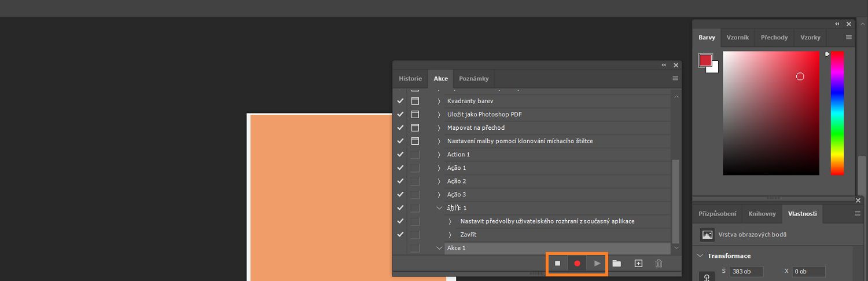
Task: Open the Přechody tab
Action: 774,37
